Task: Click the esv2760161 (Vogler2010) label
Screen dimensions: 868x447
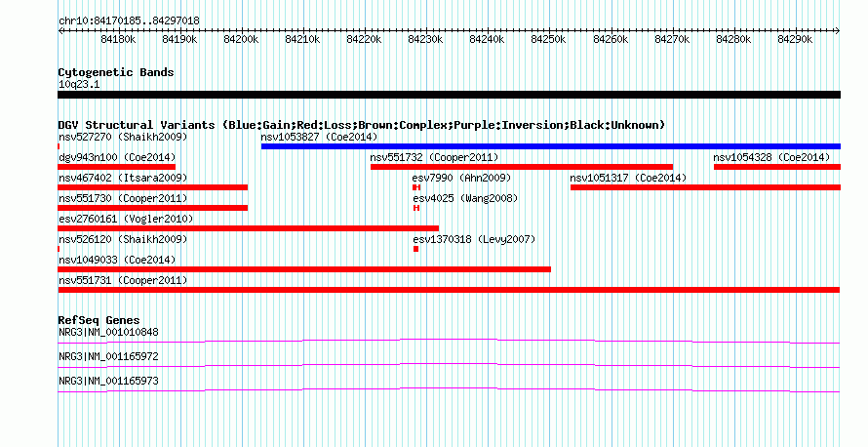Action: (126, 219)
